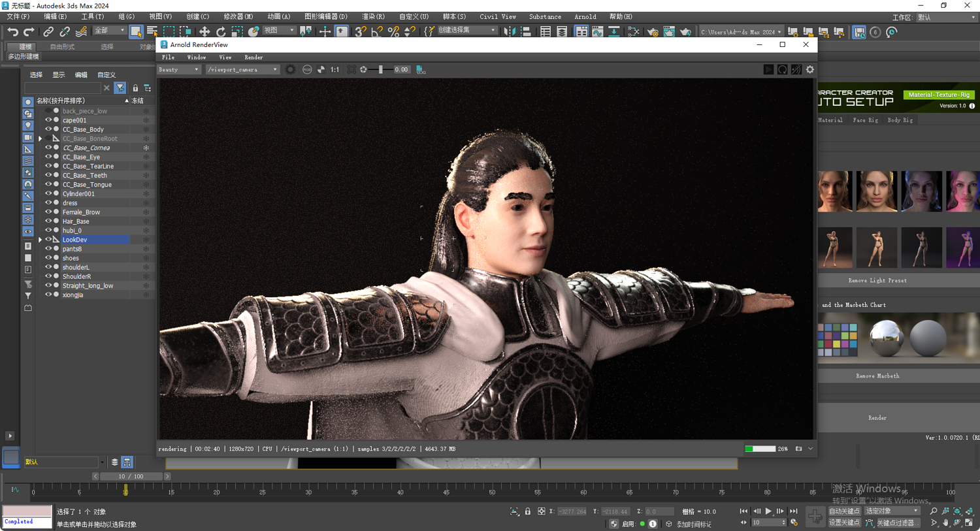Open the Render menu in Arnold RenderView
980x531 pixels.
pyautogui.click(x=253, y=57)
